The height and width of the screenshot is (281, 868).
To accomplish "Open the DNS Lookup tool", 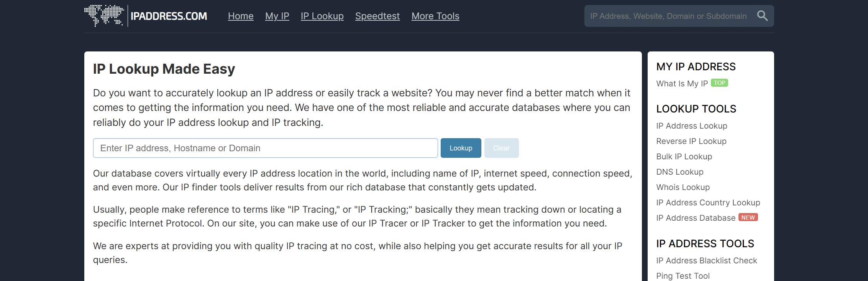I will (x=679, y=172).
